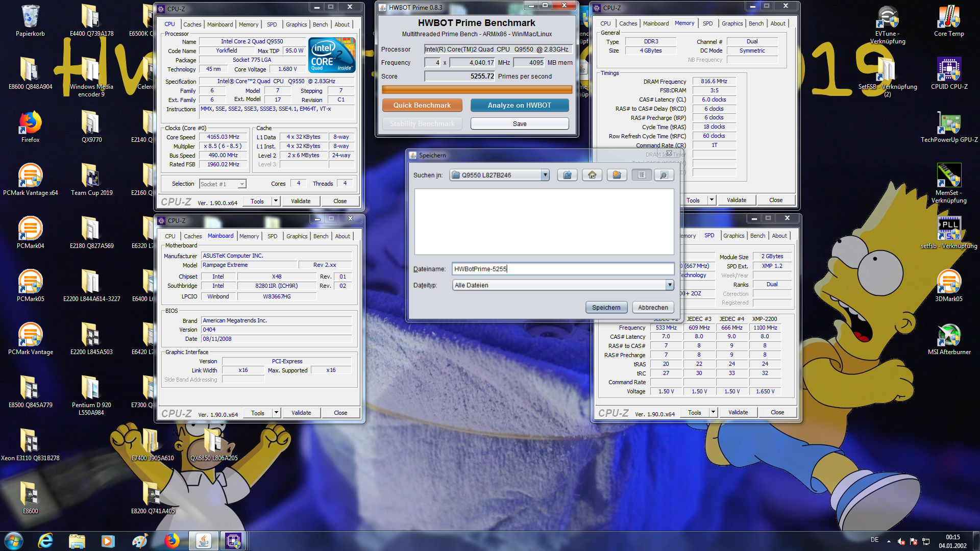Image resolution: width=980 pixels, height=551 pixels.
Task: Select the Firefox desktop shortcut
Action: coord(30,127)
